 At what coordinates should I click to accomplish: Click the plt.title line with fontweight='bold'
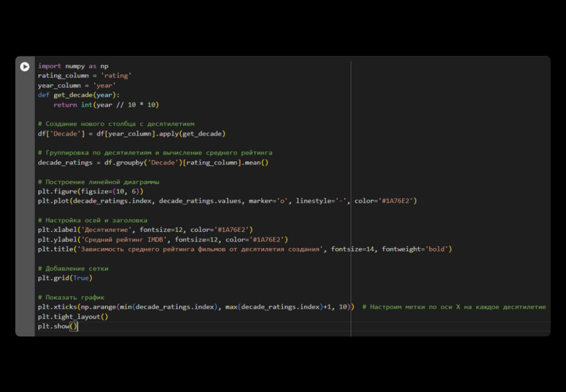click(244, 249)
